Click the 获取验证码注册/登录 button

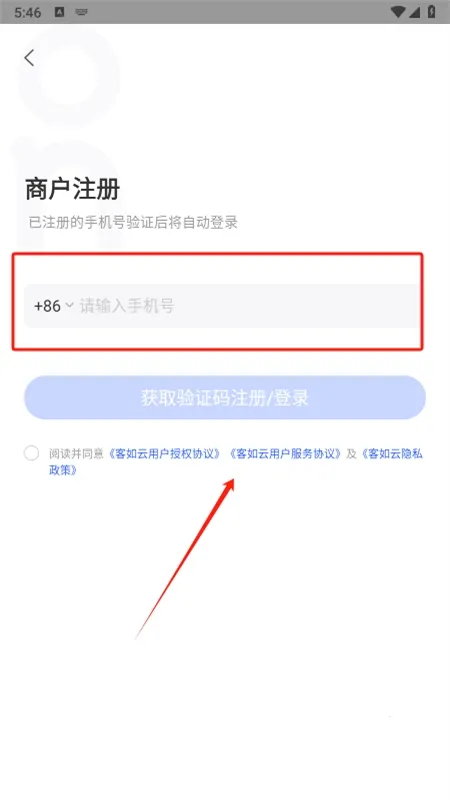click(225, 398)
